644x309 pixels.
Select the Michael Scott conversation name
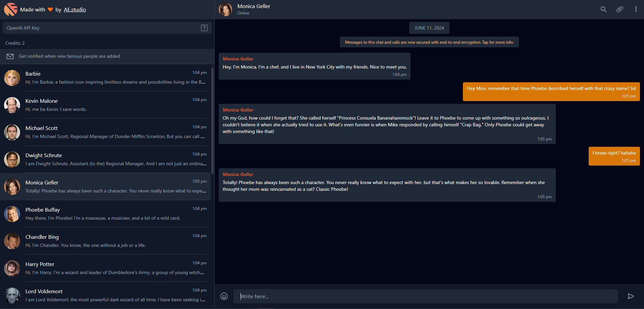tap(42, 128)
